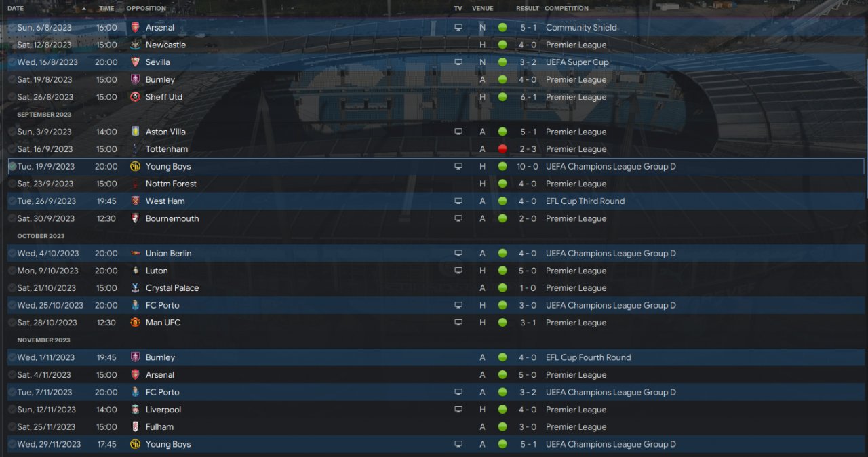Collapse the SEPTEMBER 2023 month group header
The image size is (868, 457).
tap(44, 115)
